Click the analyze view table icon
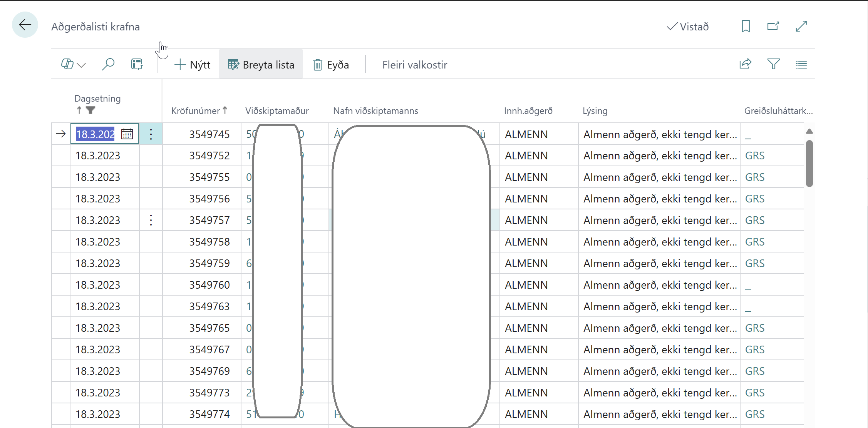 (x=137, y=64)
